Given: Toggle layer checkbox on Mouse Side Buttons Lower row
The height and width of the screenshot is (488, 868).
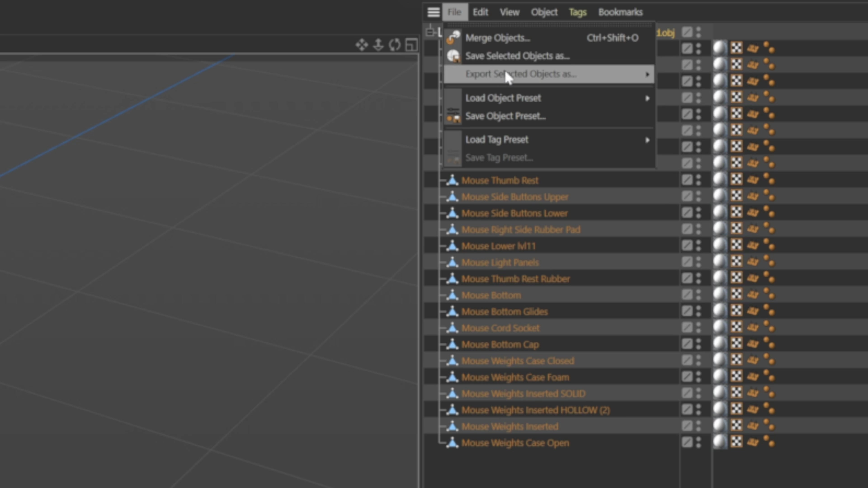Looking at the screenshot, I should click(687, 213).
